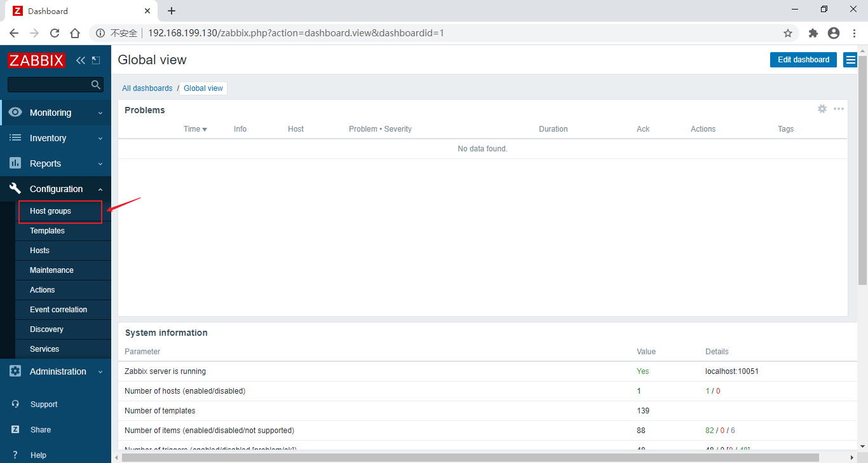Screen dimensions: 868x463
Task: Click the search magnifier icon
Action: (x=96, y=85)
